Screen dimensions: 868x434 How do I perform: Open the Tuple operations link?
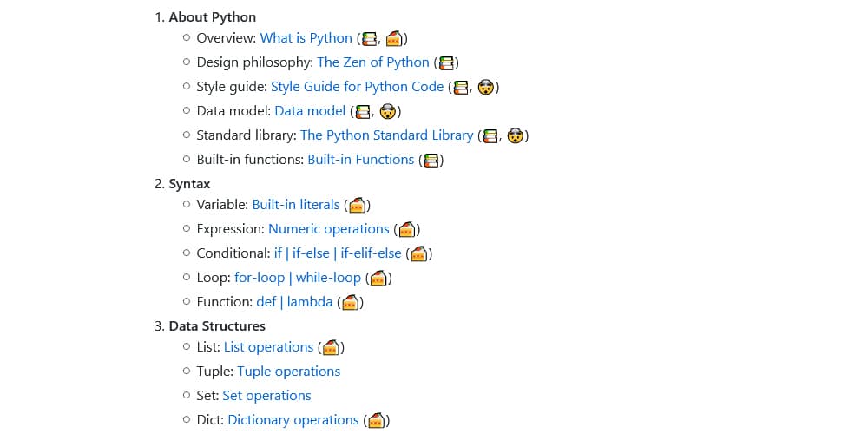pyautogui.click(x=289, y=372)
